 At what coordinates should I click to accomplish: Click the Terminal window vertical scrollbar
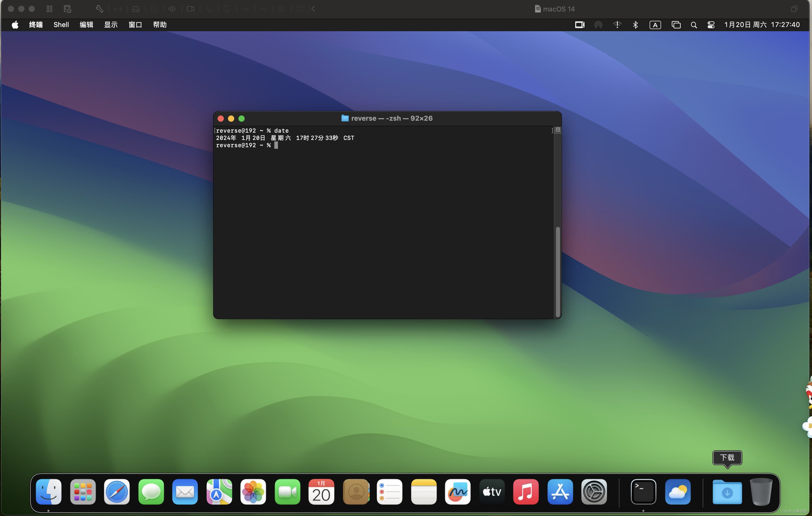click(558, 271)
